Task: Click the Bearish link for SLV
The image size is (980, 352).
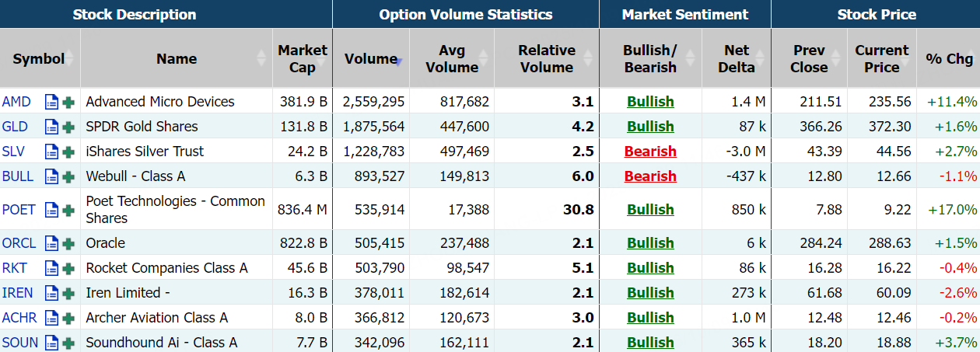Action: coord(650,152)
